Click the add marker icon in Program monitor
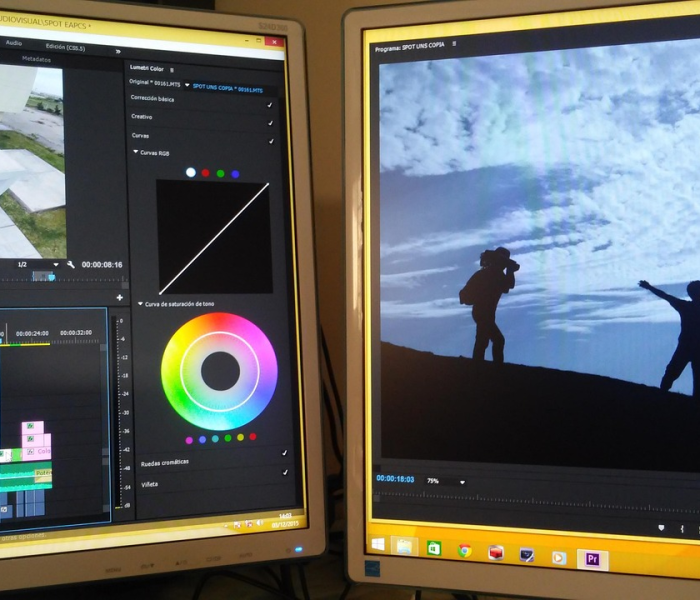This screenshot has height=600, width=700. (x=661, y=527)
